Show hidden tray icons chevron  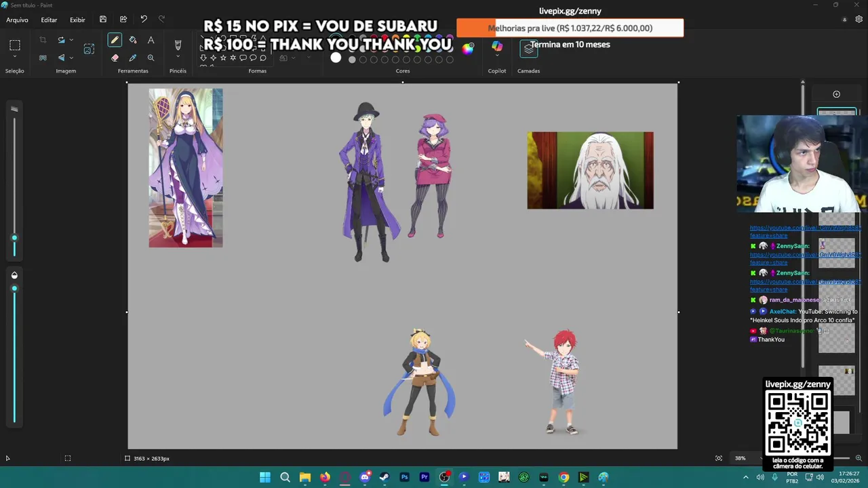click(x=746, y=477)
